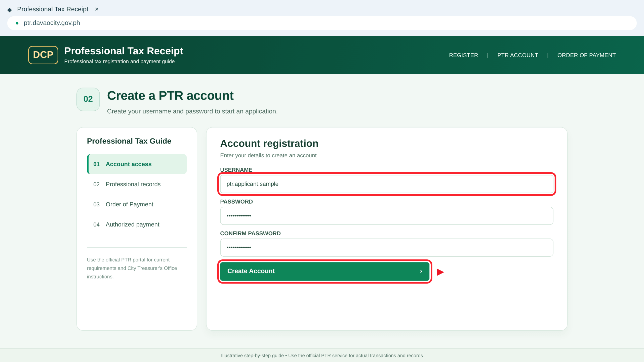Click the 'Account registration' heading

click(x=269, y=144)
